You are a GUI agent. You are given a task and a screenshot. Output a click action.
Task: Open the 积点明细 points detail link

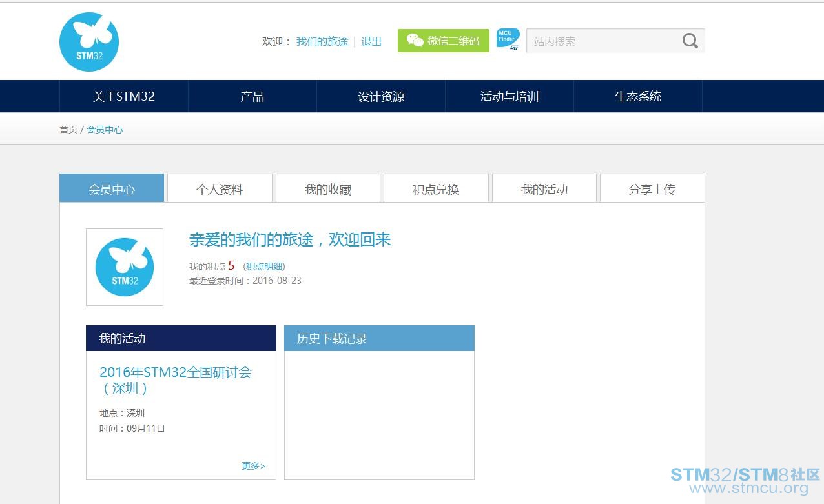265,267
